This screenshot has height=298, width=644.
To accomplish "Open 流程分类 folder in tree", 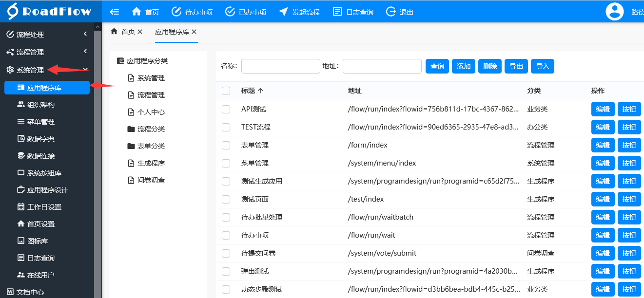I will pos(146,129).
